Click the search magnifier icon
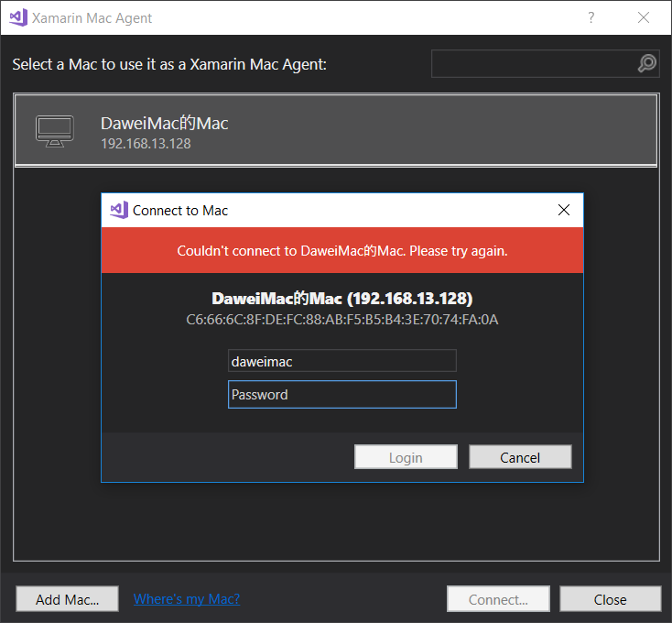Screen dimensions: 672x623 coord(646,63)
